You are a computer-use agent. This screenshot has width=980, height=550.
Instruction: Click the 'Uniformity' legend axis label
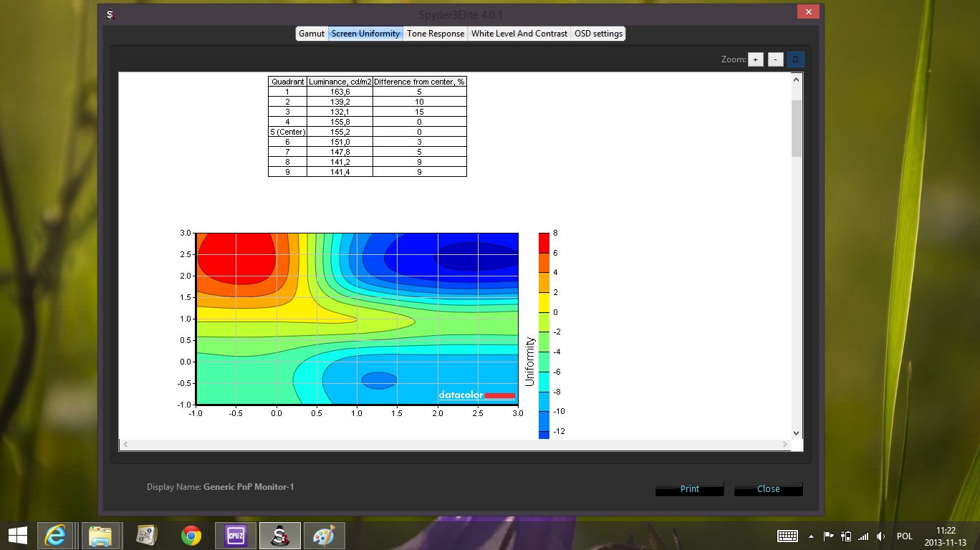pyautogui.click(x=530, y=362)
